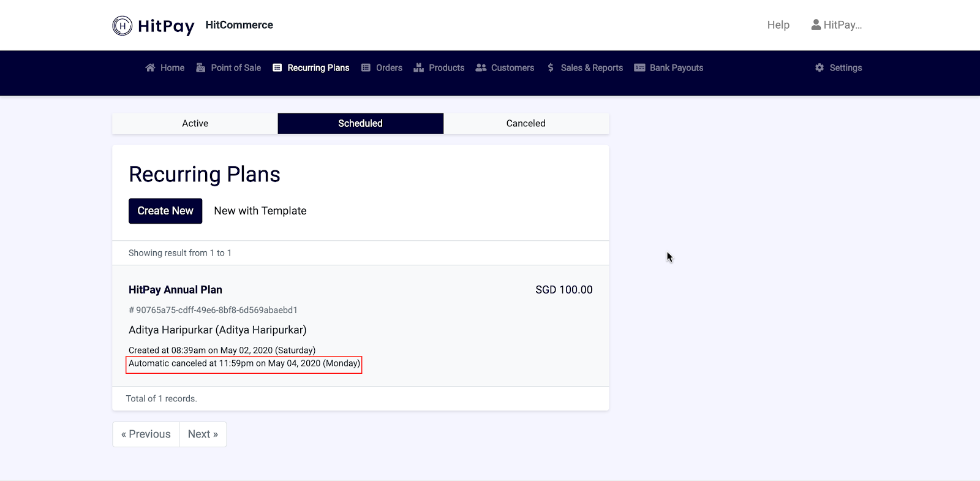980x481 pixels.
Task: Switch to the Active tab
Action: (x=195, y=124)
